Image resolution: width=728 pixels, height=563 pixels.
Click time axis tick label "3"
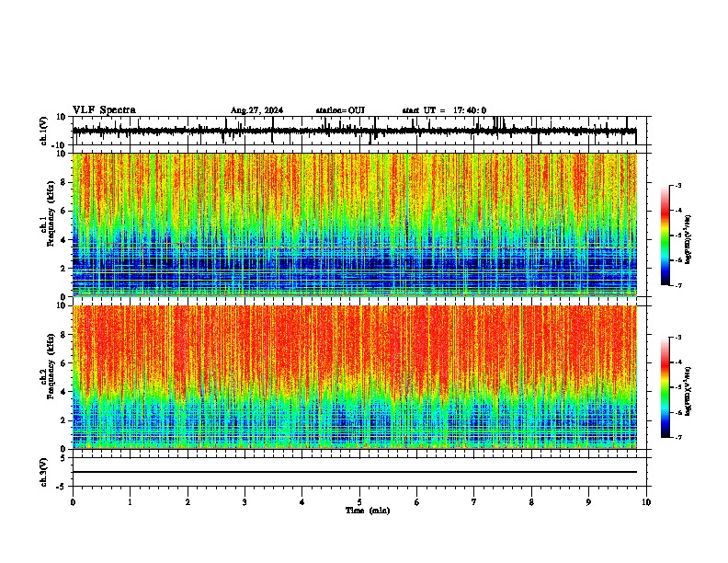click(245, 502)
